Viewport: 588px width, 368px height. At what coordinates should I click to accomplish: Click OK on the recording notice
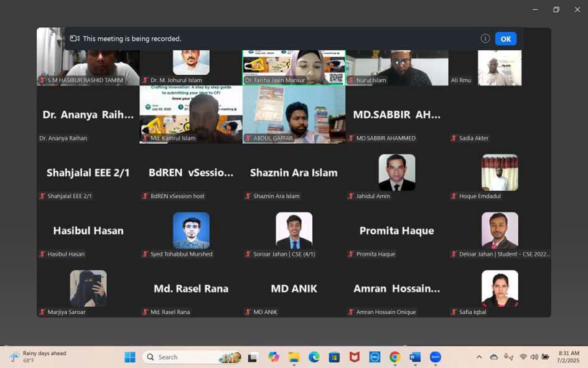coord(505,39)
